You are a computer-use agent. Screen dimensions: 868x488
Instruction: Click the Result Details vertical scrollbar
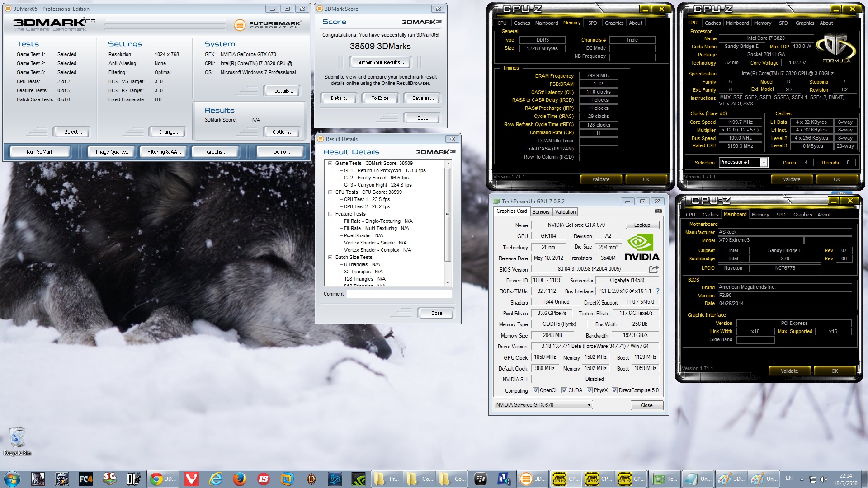448,215
